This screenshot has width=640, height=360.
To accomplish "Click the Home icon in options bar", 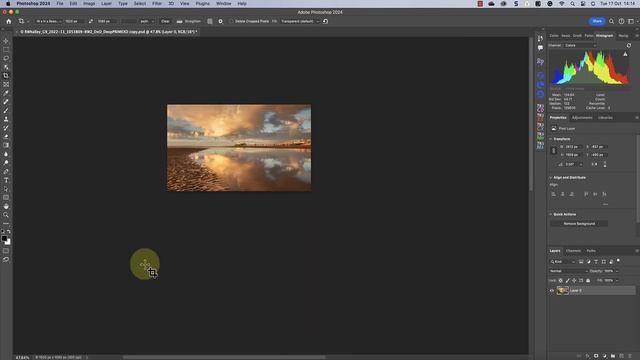I will click(9, 21).
